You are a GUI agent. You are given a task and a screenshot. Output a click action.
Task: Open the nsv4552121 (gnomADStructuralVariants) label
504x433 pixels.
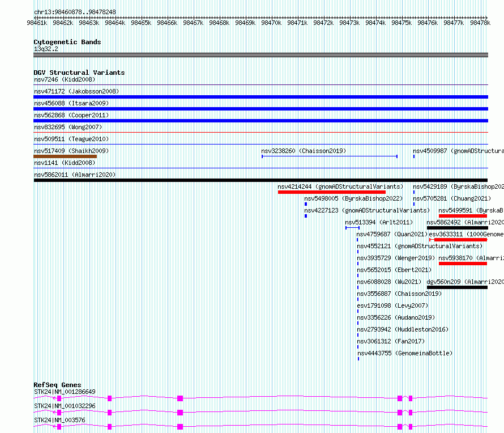420,247
